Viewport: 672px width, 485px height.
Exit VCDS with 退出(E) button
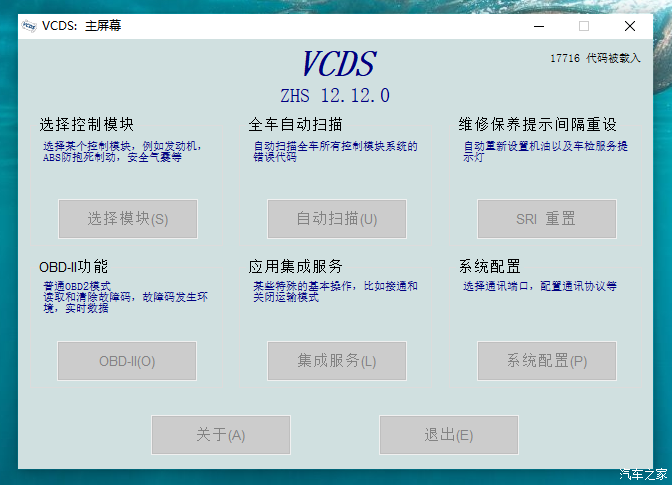(449, 435)
